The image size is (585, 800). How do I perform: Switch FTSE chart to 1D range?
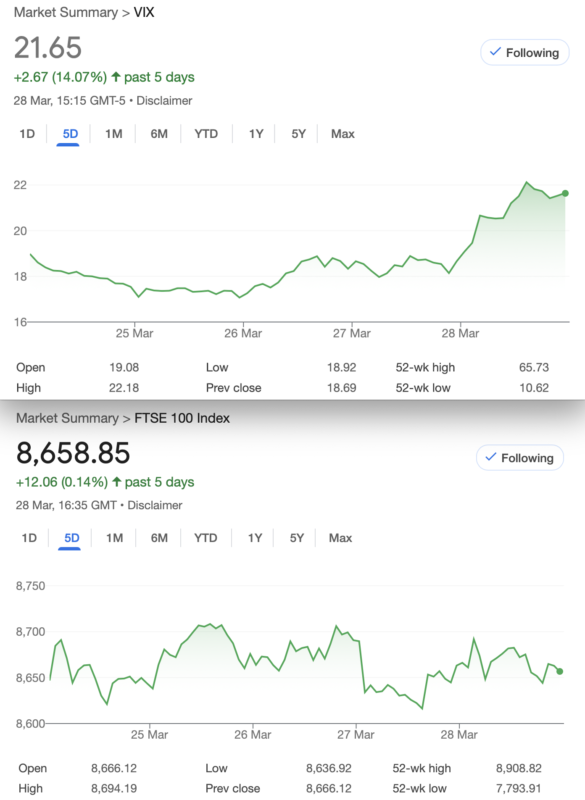(29, 538)
